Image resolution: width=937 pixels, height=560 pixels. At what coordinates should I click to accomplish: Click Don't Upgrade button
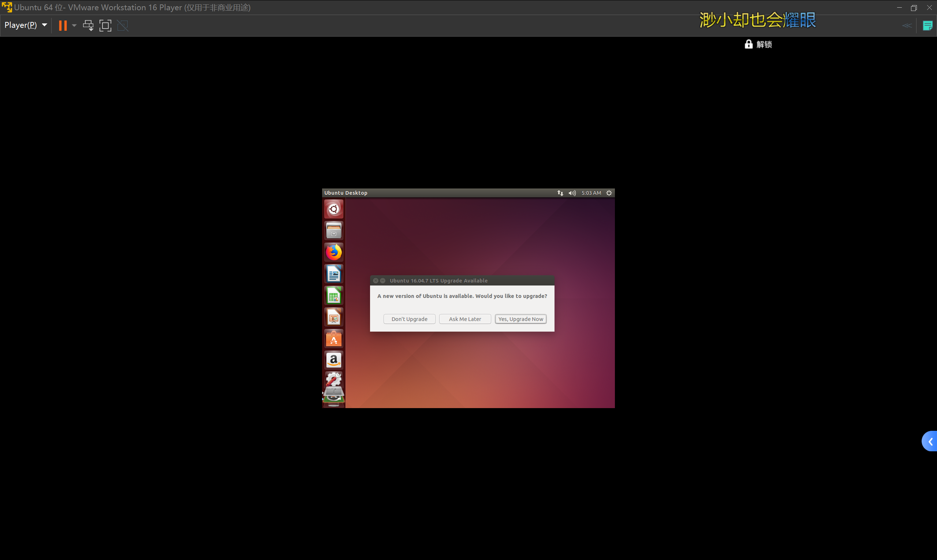pyautogui.click(x=410, y=319)
